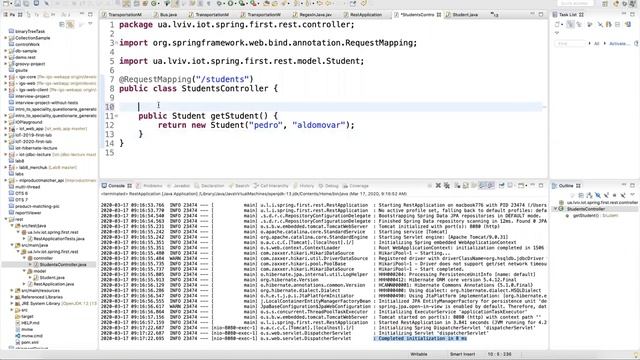The height and width of the screenshot is (360, 640).
Task: Fold the getStudent method at line 11
Action: [117, 116]
